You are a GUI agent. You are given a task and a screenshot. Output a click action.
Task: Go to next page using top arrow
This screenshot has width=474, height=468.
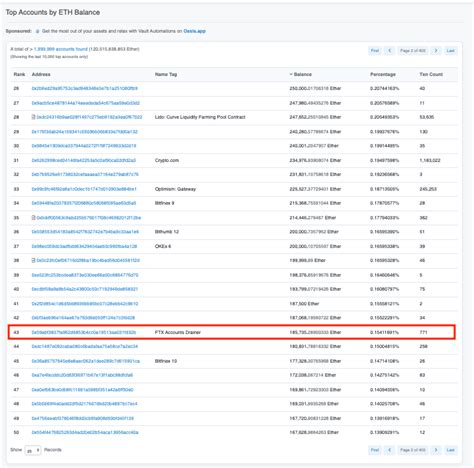point(436,51)
